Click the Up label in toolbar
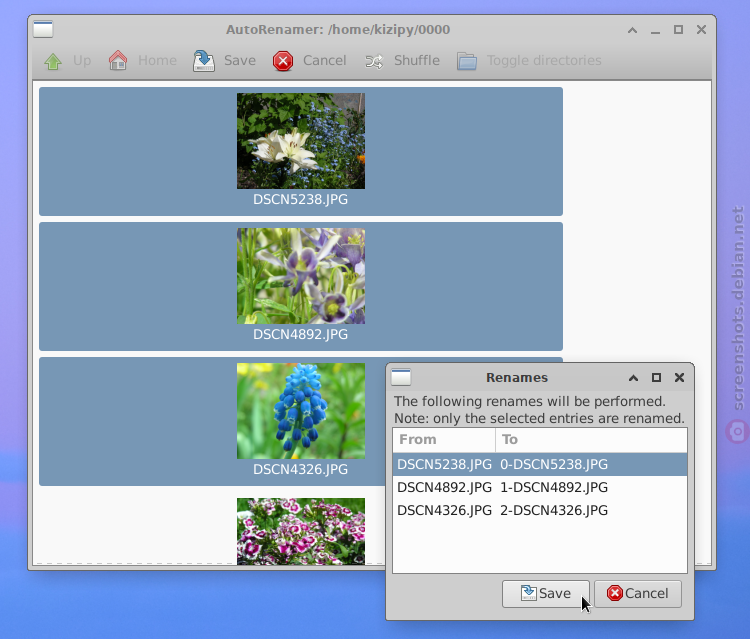Viewport: 750px width, 639px height. 82,61
